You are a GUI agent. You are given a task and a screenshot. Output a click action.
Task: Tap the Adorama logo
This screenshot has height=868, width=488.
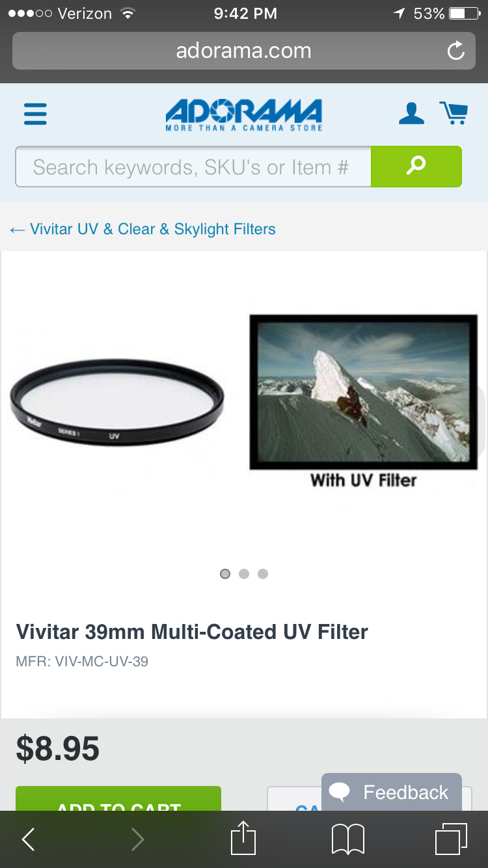[244, 115]
